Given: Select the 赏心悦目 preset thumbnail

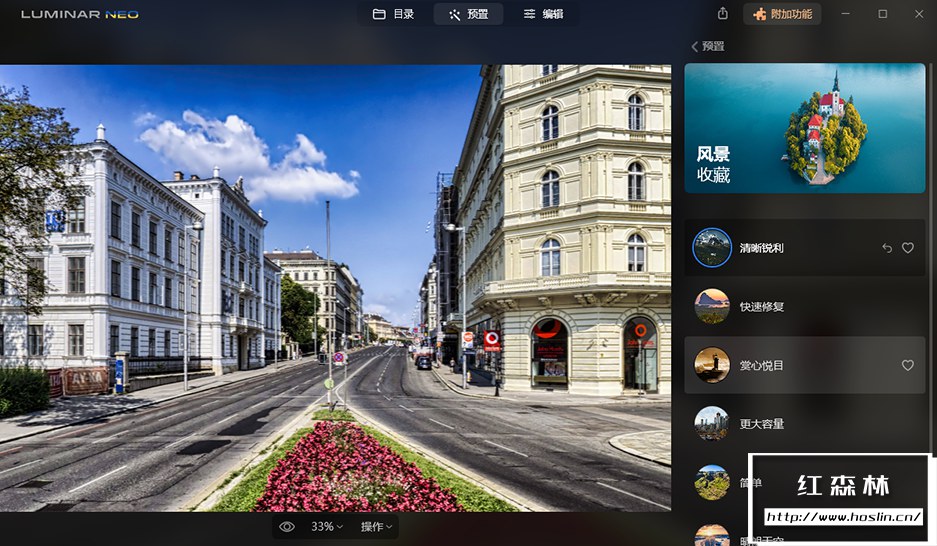Looking at the screenshot, I should pos(712,364).
